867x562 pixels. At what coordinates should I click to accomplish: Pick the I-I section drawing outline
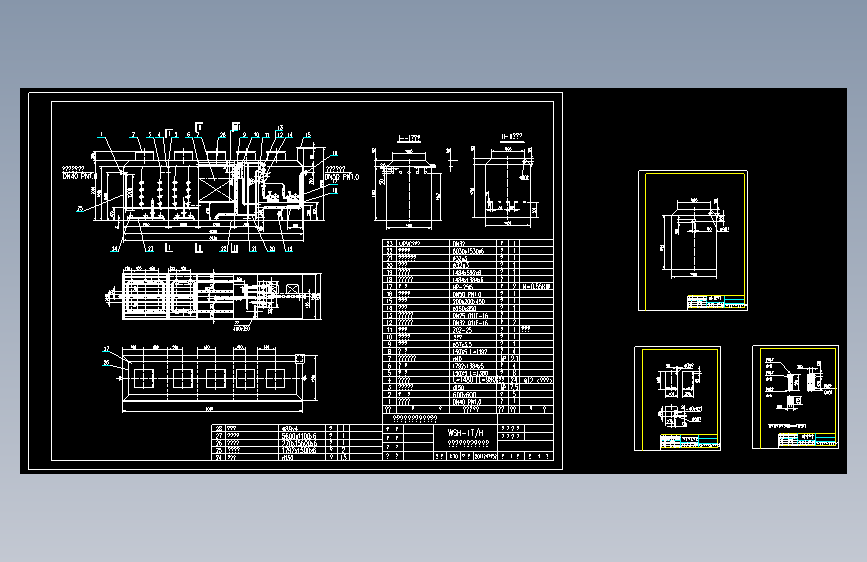(408, 188)
